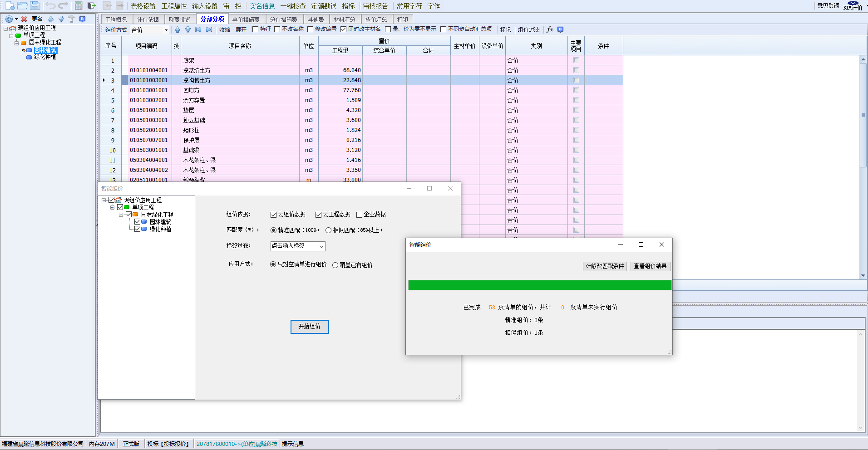Collapse 单项工程 in dialog tree

pos(112,207)
